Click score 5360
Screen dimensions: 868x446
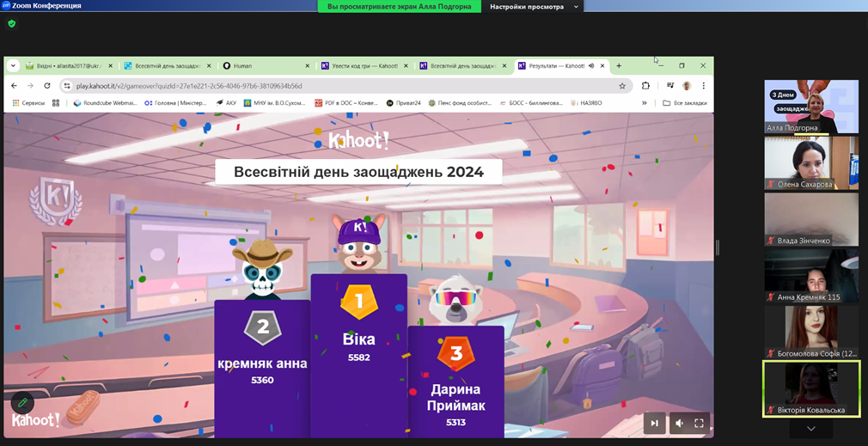[262, 380]
